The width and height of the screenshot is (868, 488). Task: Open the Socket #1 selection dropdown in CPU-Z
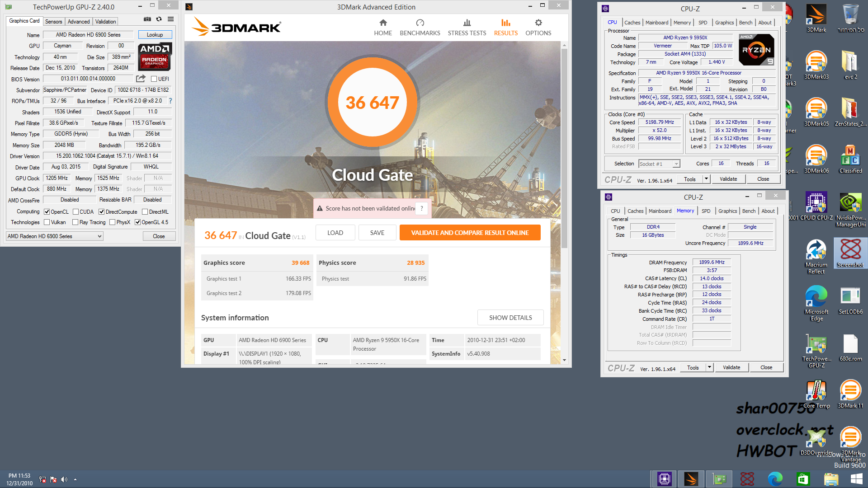tap(659, 164)
